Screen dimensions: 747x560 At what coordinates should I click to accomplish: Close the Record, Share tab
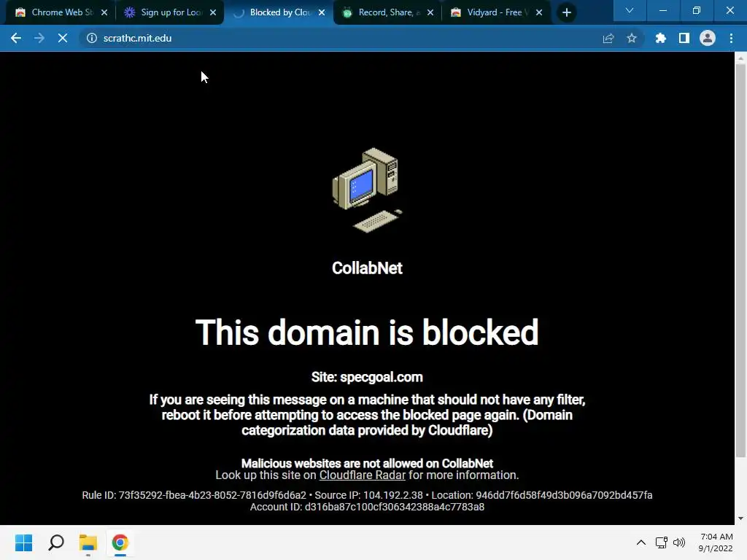tap(430, 13)
